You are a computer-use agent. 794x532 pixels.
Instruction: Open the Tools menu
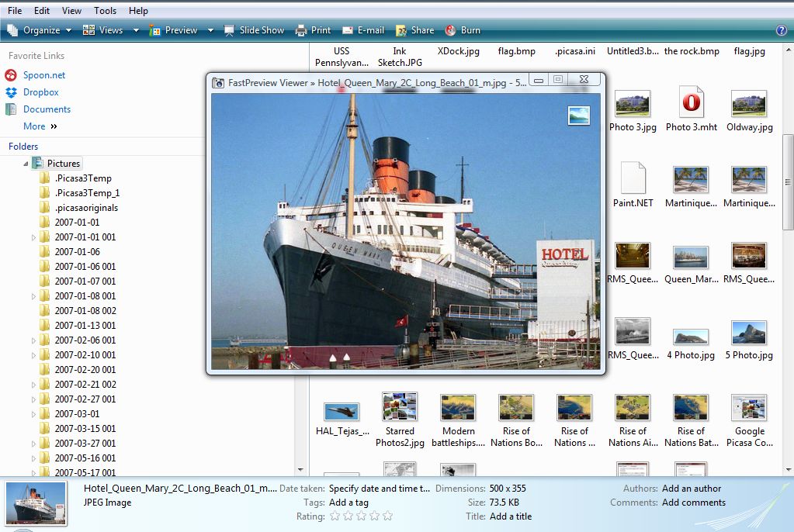[105, 11]
